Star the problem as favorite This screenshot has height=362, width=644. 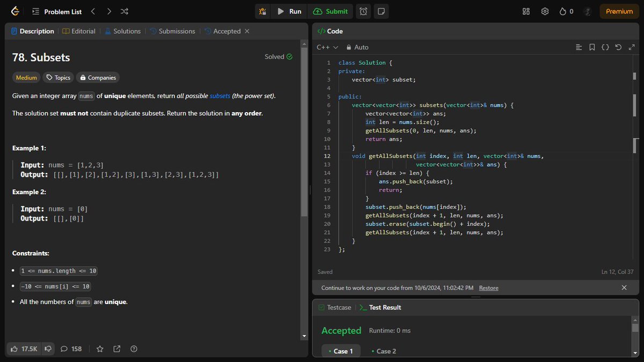[x=100, y=349]
